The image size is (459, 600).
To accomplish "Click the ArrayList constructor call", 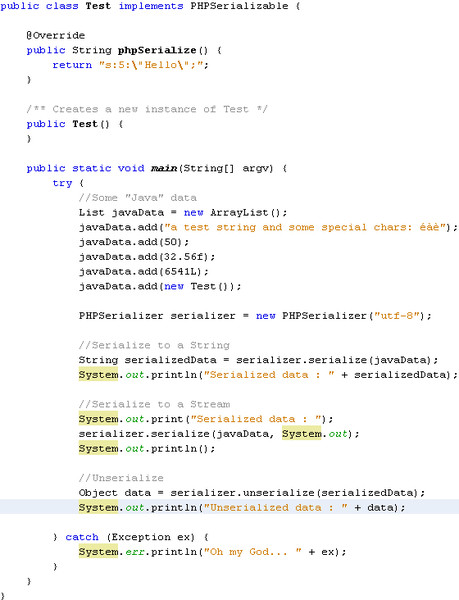I will click(245, 212).
